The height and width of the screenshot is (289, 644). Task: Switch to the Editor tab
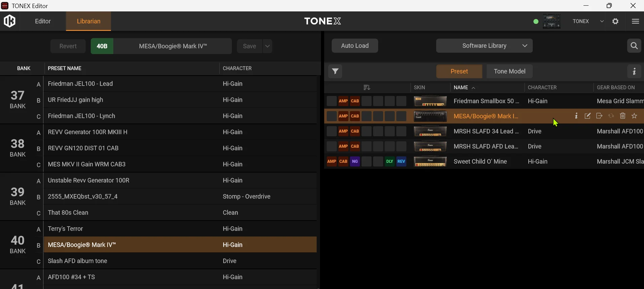coord(43,21)
